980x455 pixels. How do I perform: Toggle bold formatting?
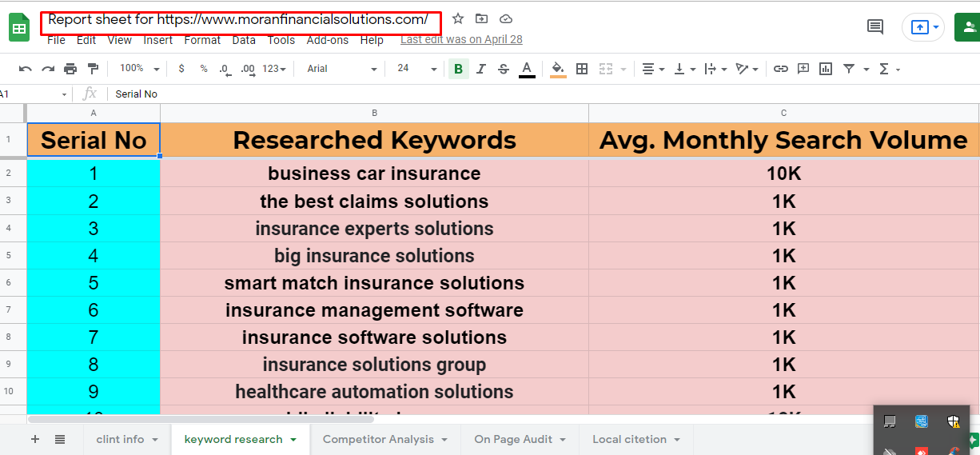tap(458, 69)
